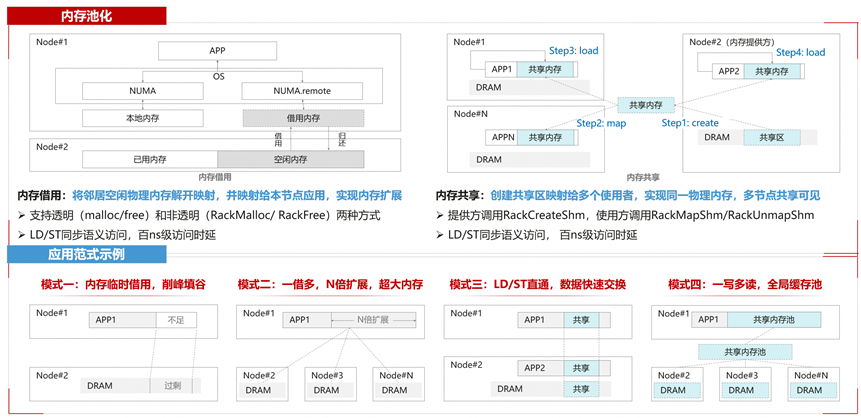861x418 pixels.
Task: Click the 模式一：内存临时借用 heading
Action: point(124,285)
